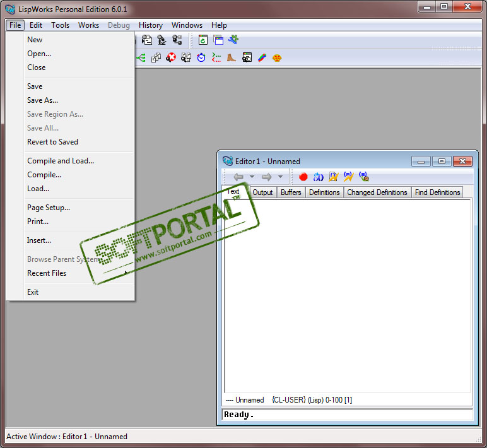Choose Compile and Load... menu entry
Image resolution: width=487 pixels, height=448 pixels.
coord(79,161)
